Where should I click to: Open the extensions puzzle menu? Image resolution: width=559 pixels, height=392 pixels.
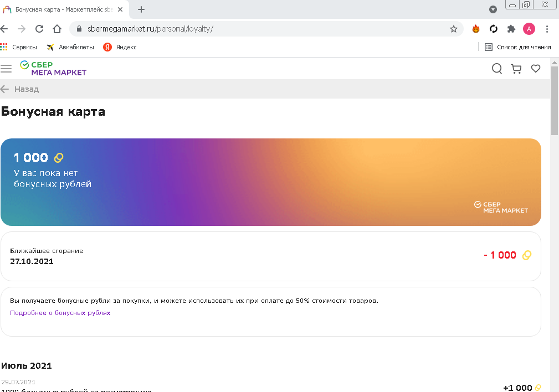click(511, 29)
